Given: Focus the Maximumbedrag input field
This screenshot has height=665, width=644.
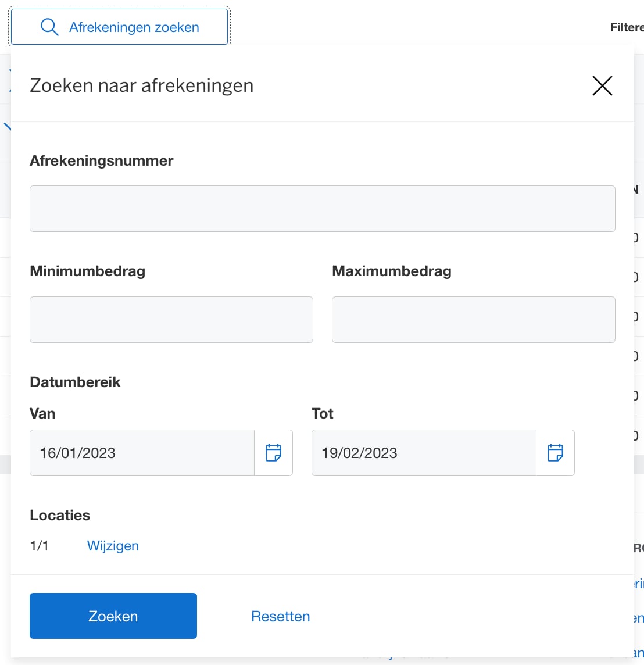Looking at the screenshot, I should (x=474, y=320).
